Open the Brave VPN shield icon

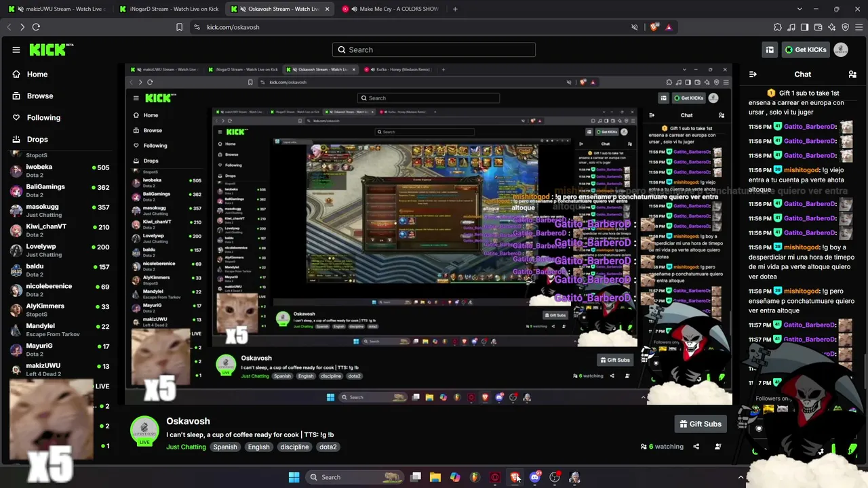tap(845, 27)
